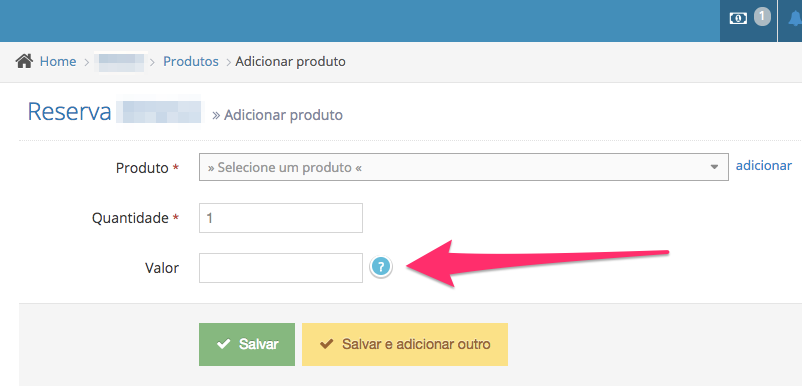The width and height of the screenshot is (802, 391).
Task: Navigate to Produtos breadcrumb link
Action: pos(191,62)
